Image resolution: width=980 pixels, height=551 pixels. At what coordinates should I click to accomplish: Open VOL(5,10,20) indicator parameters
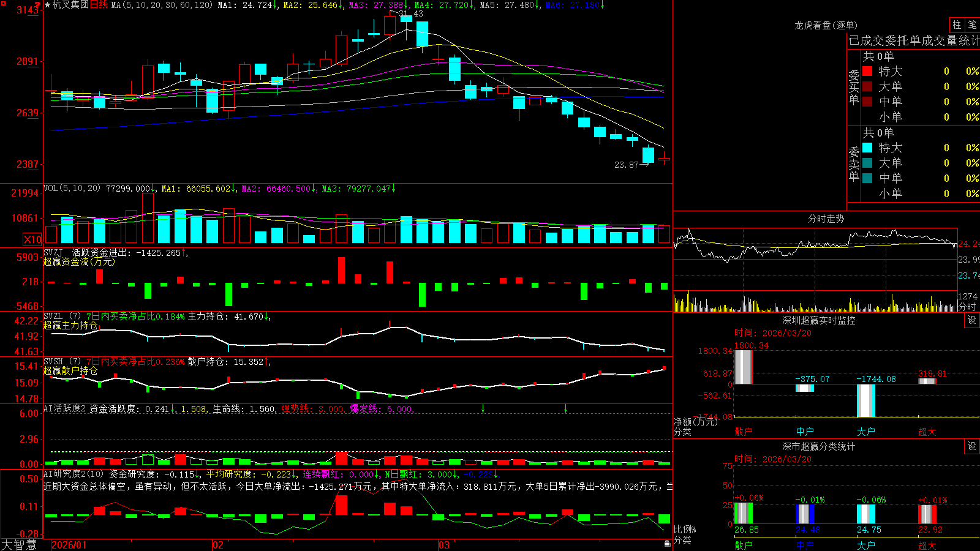click(x=72, y=189)
